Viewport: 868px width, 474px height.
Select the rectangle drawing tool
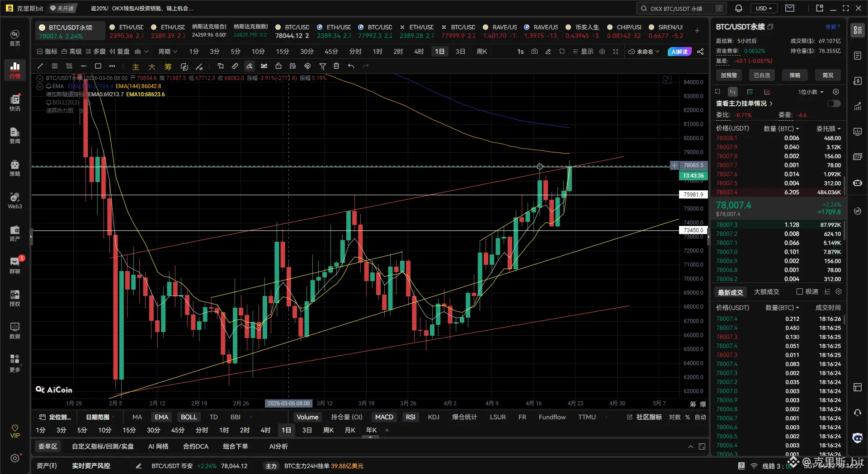[x=98, y=66]
